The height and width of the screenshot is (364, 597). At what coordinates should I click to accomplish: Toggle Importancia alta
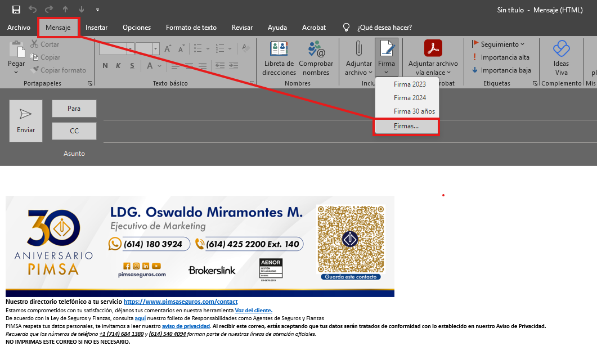[x=501, y=57]
